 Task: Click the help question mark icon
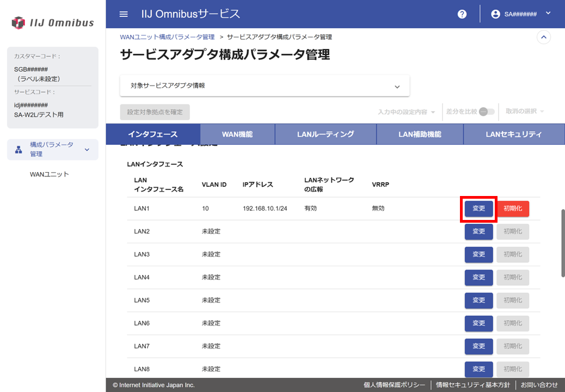462,14
